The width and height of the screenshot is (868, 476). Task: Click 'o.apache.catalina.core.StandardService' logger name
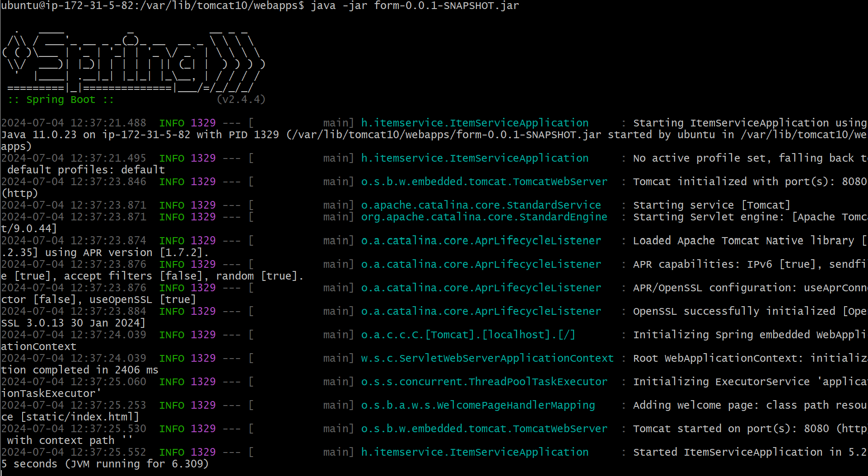[x=481, y=205]
